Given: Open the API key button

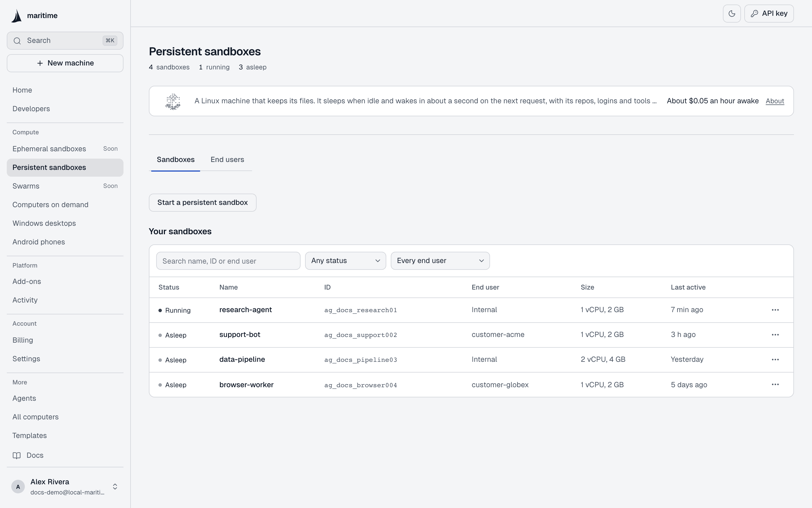Looking at the screenshot, I should pyautogui.click(x=769, y=14).
